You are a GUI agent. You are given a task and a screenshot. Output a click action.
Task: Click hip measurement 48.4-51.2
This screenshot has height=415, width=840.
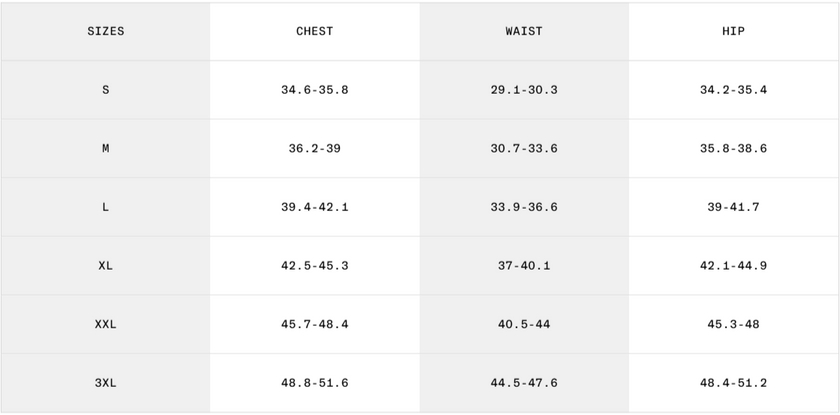[x=733, y=383]
